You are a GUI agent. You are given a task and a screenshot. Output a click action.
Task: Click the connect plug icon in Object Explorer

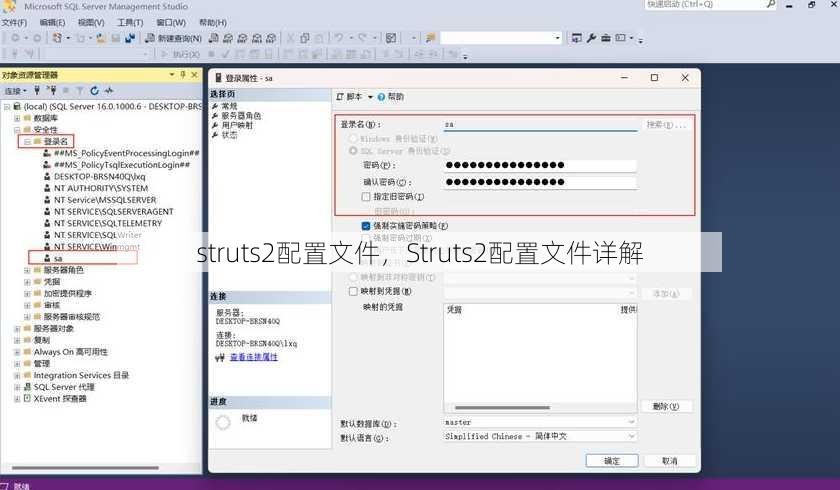pos(37,91)
